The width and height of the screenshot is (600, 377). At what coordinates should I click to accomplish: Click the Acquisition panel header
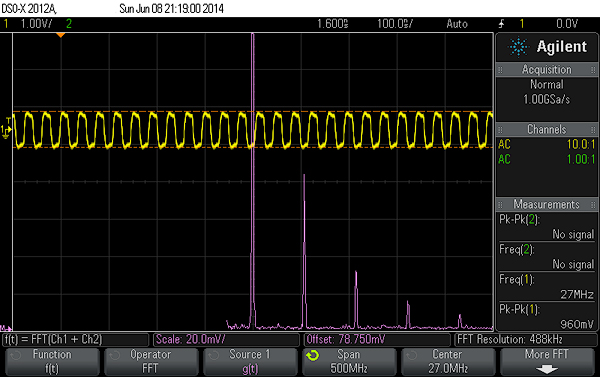[547, 70]
